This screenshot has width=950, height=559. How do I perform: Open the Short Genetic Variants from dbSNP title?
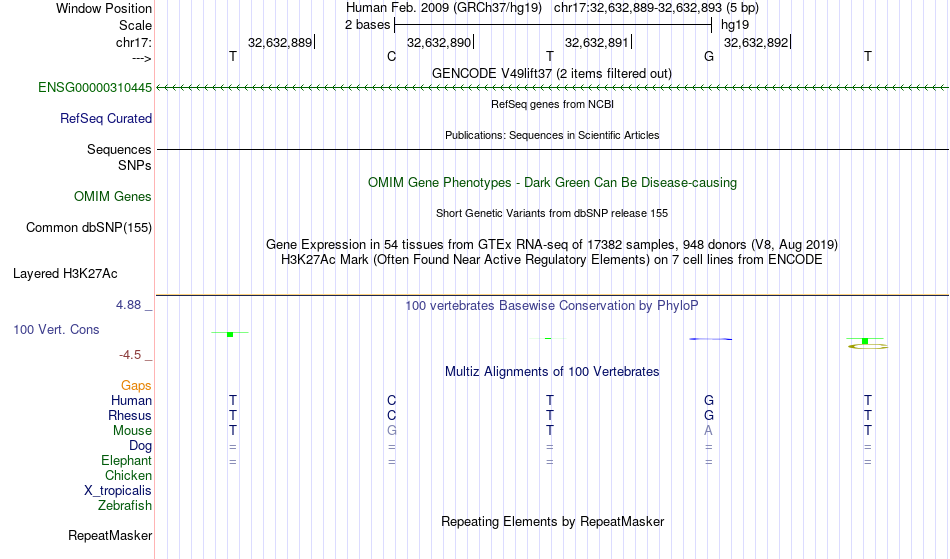click(x=552, y=213)
